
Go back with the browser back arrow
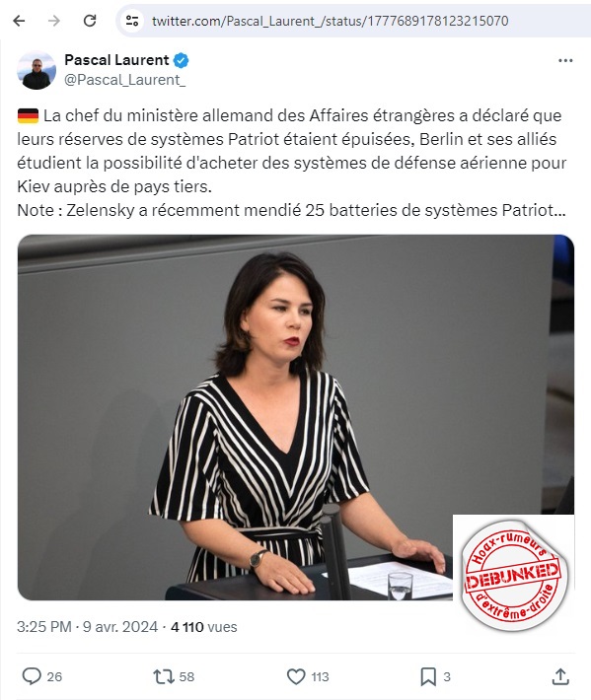(x=19, y=21)
